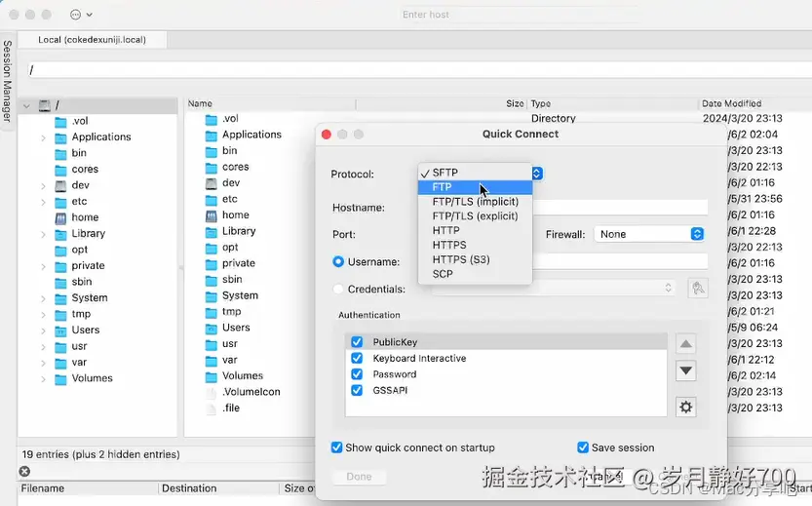Expand Volumes in folder tree
Screen dimensions: 812x506
(44, 378)
